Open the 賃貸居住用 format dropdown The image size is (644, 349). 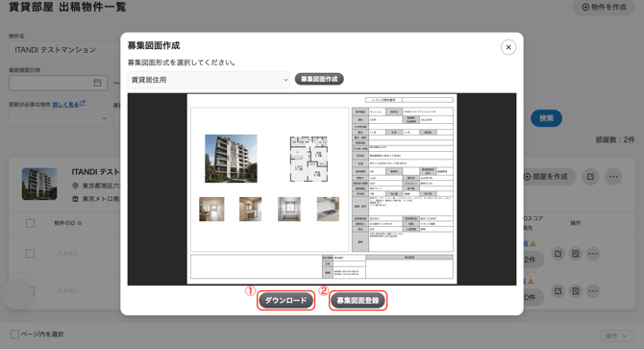click(x=209, y=80)
